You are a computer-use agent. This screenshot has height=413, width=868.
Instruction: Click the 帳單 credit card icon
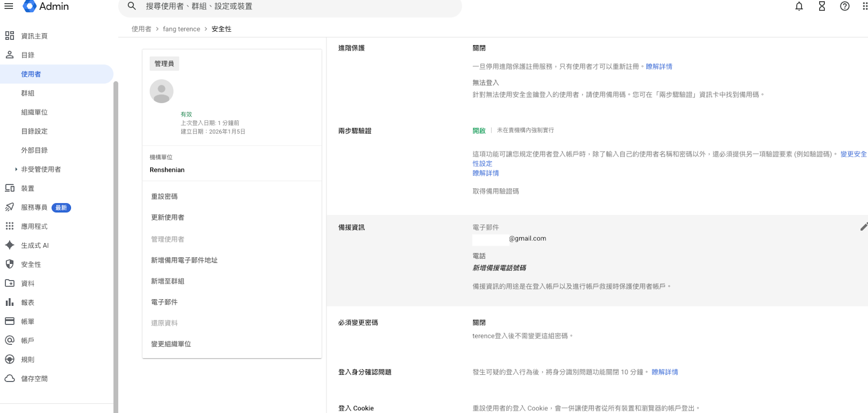[10, 321]
